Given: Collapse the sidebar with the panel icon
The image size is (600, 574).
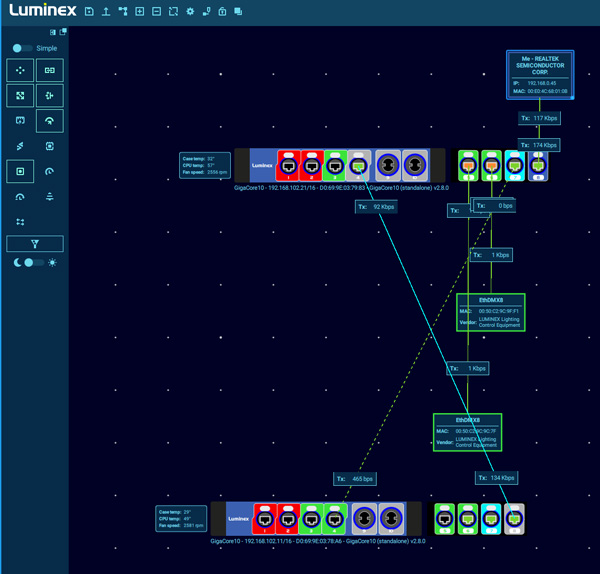Looking at the screenshot, I should [53, 32].
